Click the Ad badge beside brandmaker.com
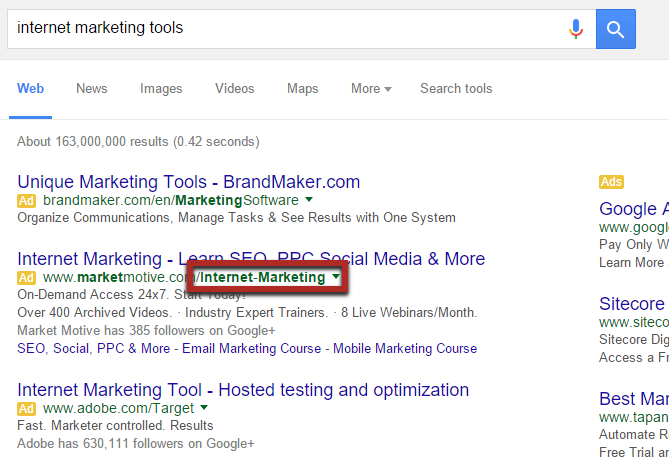Image resolution: width=669 pixels, height=457 pixels. tap(27, 200)
